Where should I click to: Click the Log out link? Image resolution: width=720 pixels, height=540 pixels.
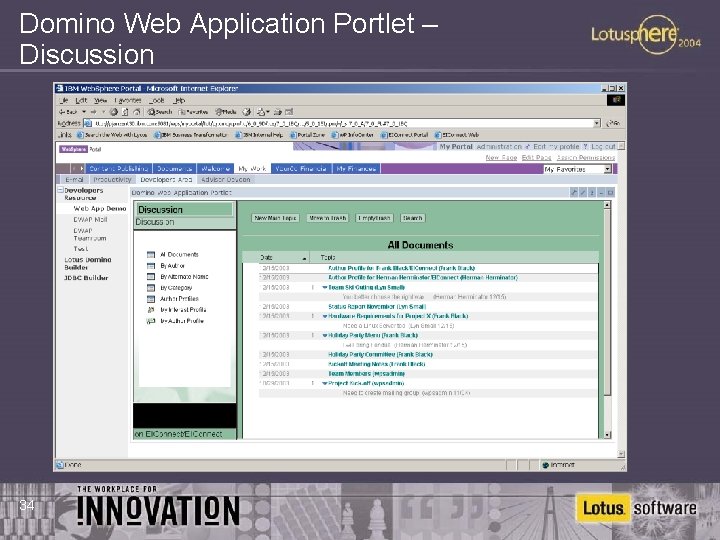pyautogui.click(x=603, y=146)
